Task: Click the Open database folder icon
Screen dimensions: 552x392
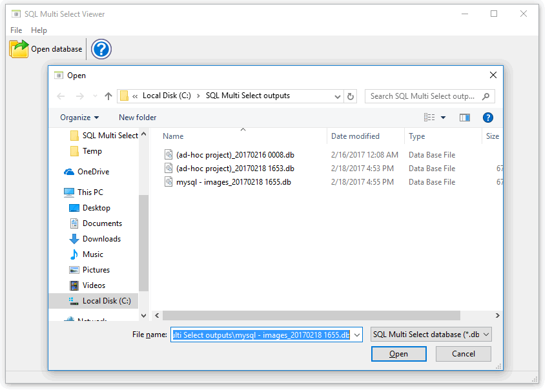Action: click(19, 49)
